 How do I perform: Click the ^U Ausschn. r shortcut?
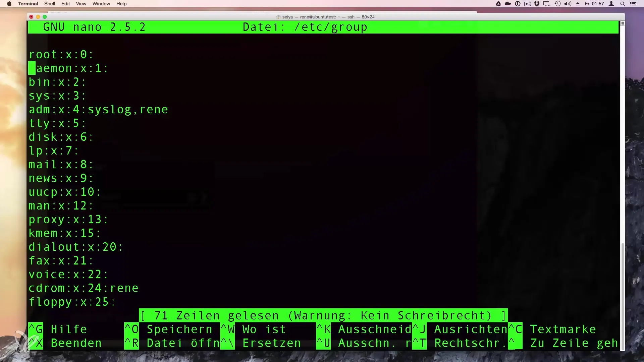[364, 343]
